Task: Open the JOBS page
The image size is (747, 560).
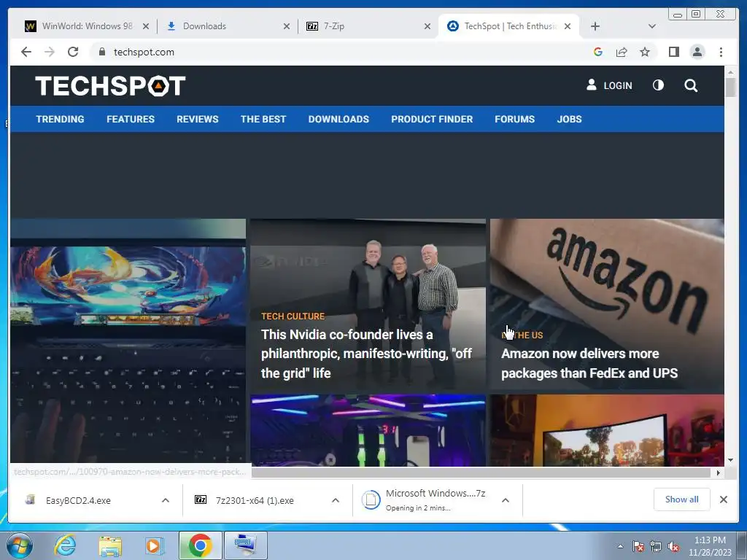Action: click(x=569, y=119)
